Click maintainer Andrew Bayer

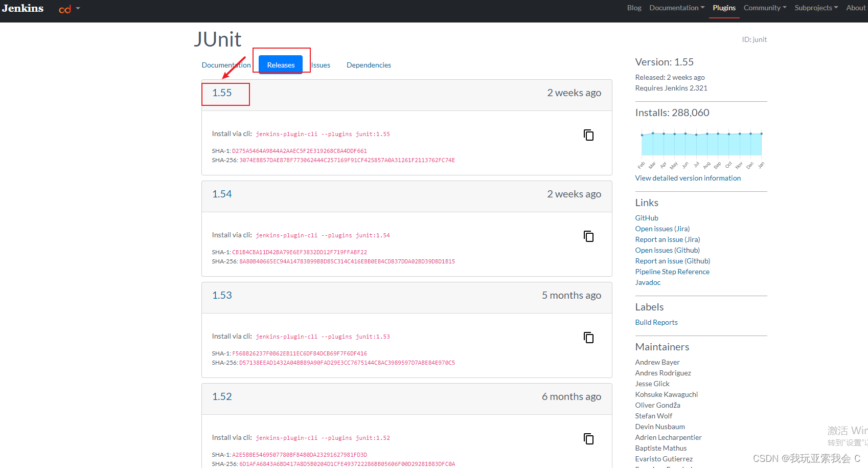tap(657, 362)
